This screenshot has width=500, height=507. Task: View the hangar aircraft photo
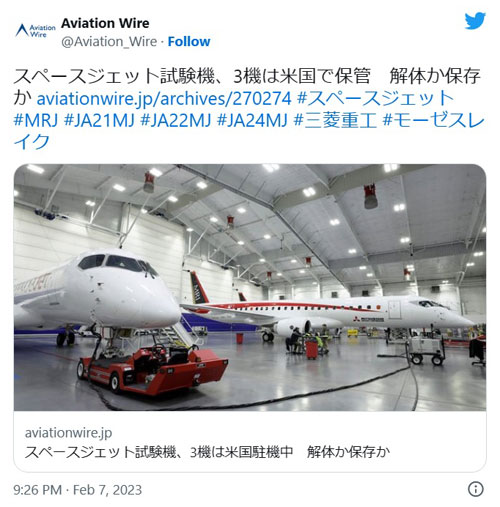point(250,287)
